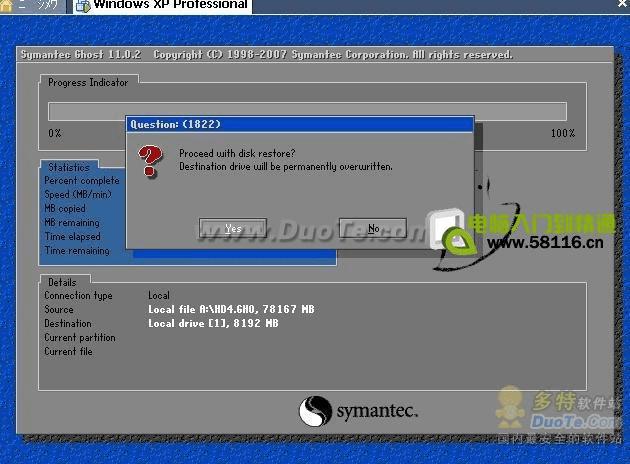Click the Symantec logo at the bottom
This screenshot has width=630, height=464.
pos(358,411)
